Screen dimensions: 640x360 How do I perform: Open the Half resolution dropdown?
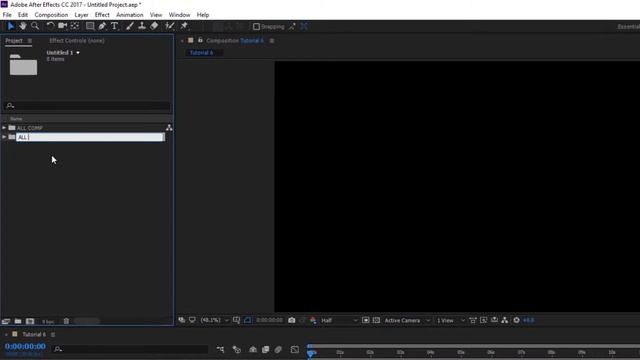339,320
